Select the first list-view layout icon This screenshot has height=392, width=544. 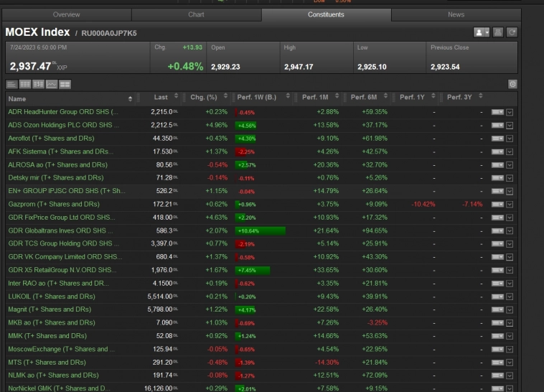pyautogui.click(x=11, y=85)
